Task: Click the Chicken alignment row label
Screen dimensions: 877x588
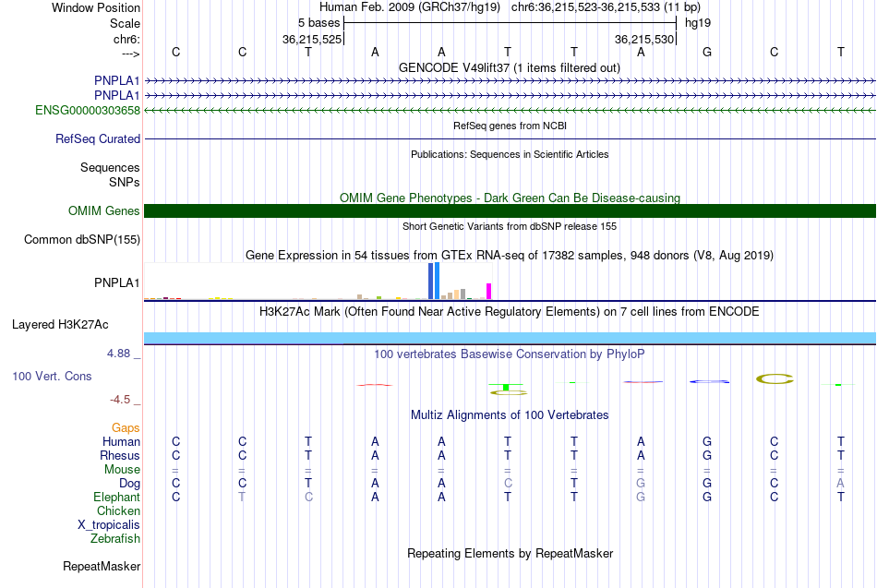Action: coord(118,510)
